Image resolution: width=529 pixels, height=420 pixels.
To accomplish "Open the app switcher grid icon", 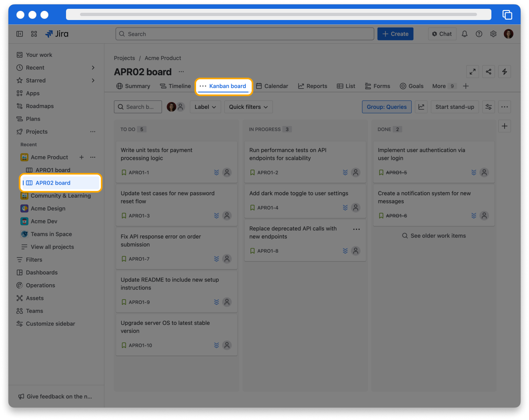I will (34, 34).
